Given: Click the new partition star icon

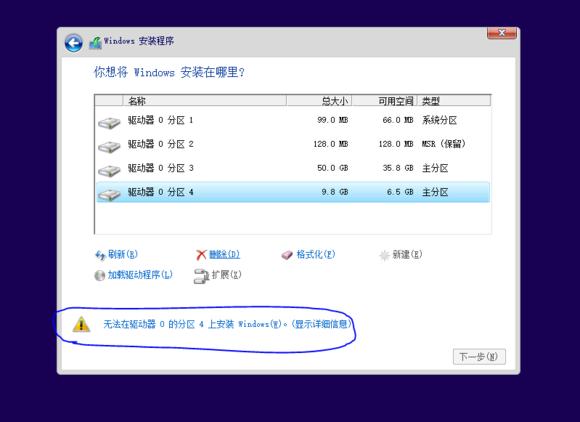Looking at the screenshot, I should click(x=384, y=255).
